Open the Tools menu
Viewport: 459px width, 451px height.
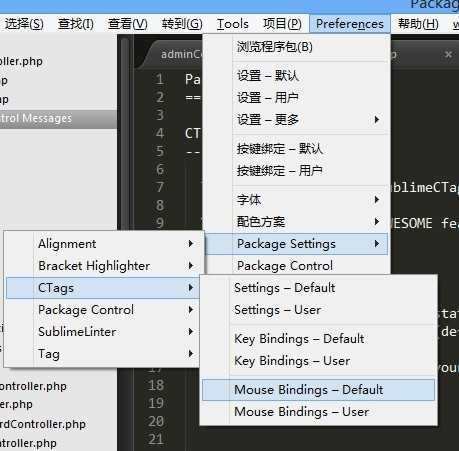coord(232,24)
